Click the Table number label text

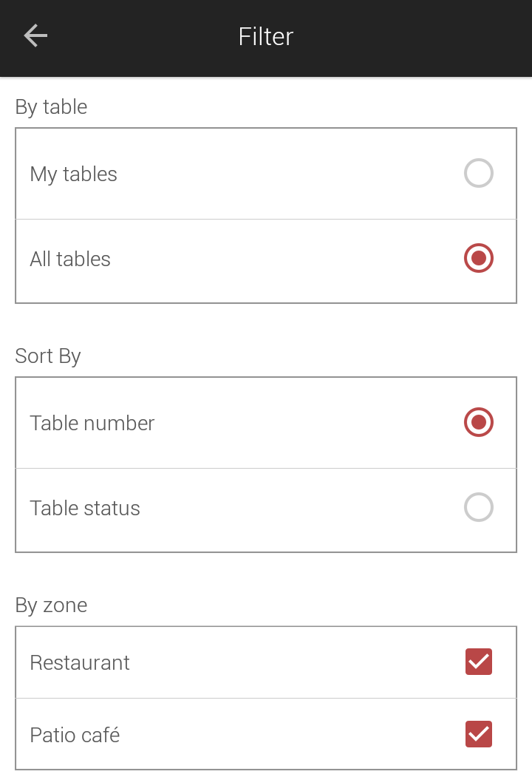(92, 424)
